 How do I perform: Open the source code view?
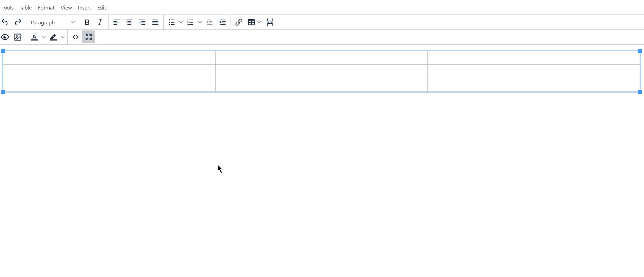point(76,37)
